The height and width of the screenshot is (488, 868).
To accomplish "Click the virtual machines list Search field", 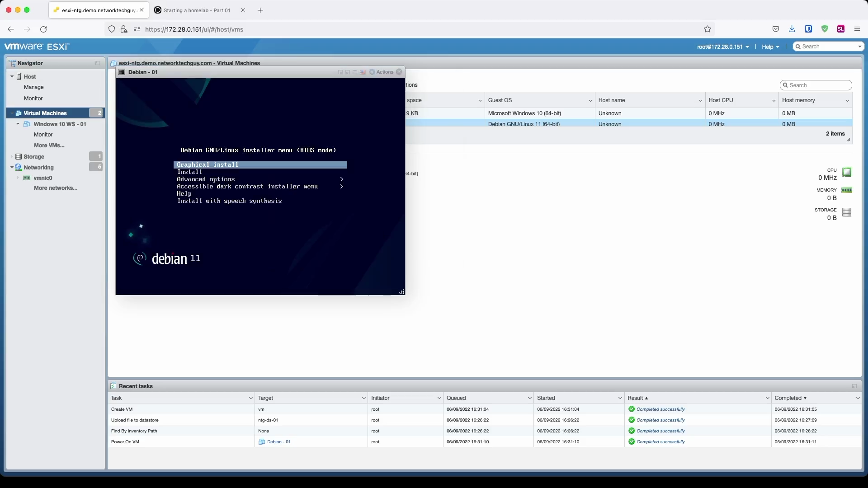I will click(x=816, y=85).
